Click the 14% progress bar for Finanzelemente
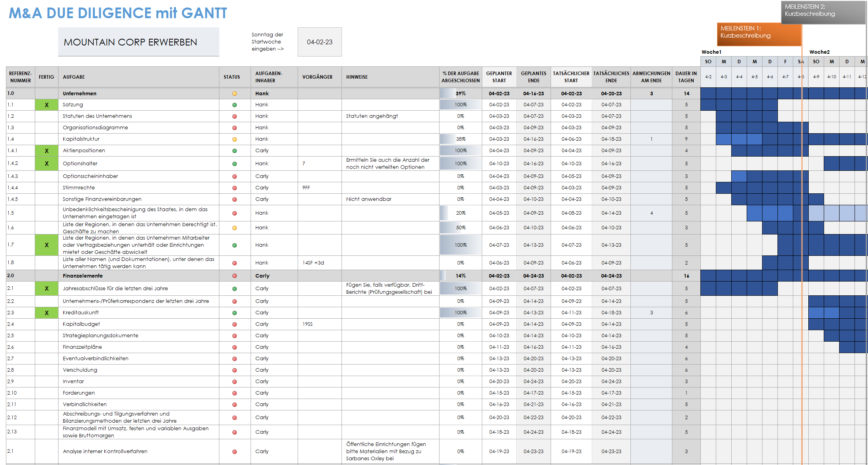This screenshot has width=868, height=465. coord(460,276)
